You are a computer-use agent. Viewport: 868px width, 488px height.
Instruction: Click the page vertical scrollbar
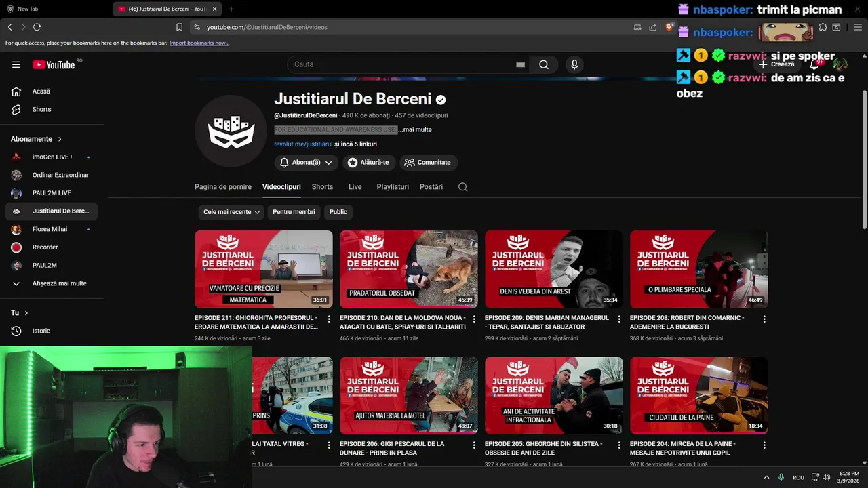(864, 160)
